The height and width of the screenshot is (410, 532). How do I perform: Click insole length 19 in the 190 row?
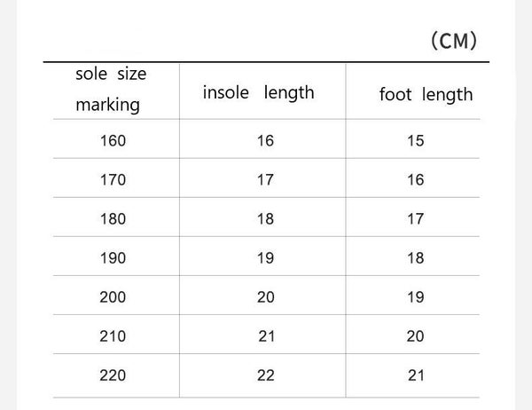(266, 257)
